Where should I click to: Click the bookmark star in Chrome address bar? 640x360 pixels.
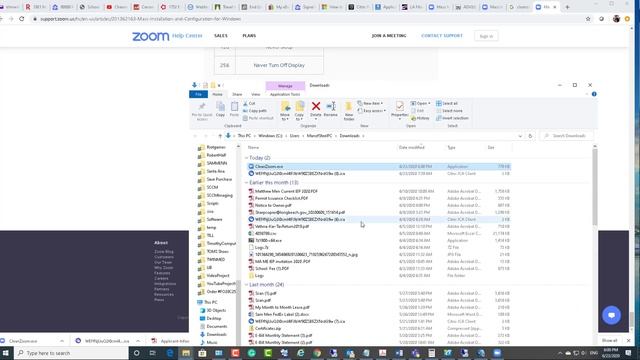point(588,19)
